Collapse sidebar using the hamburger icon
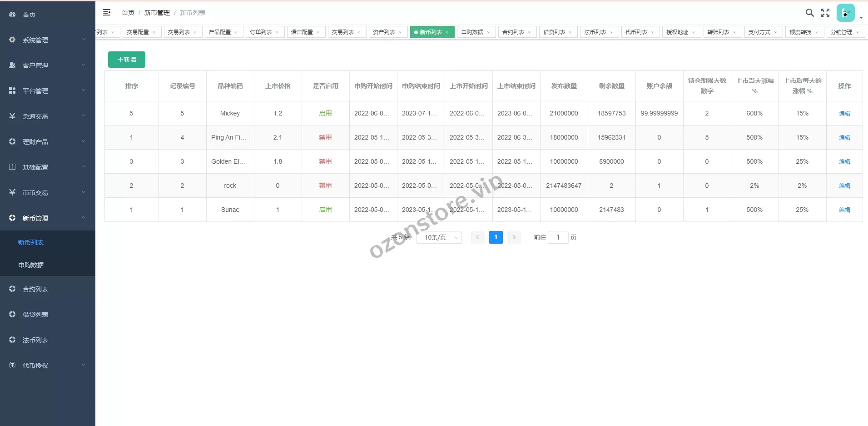 [x=107, y=13]
